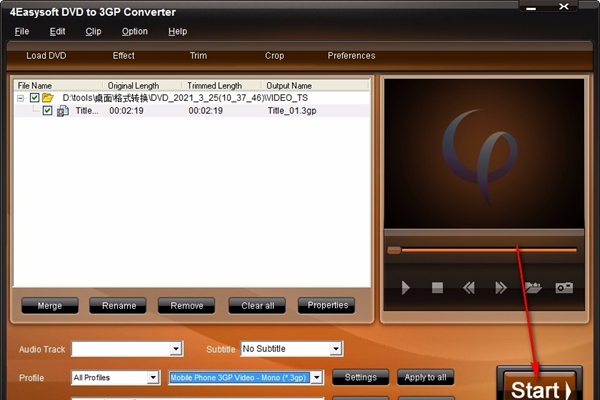Open the Audio Track dropdown

176,349
